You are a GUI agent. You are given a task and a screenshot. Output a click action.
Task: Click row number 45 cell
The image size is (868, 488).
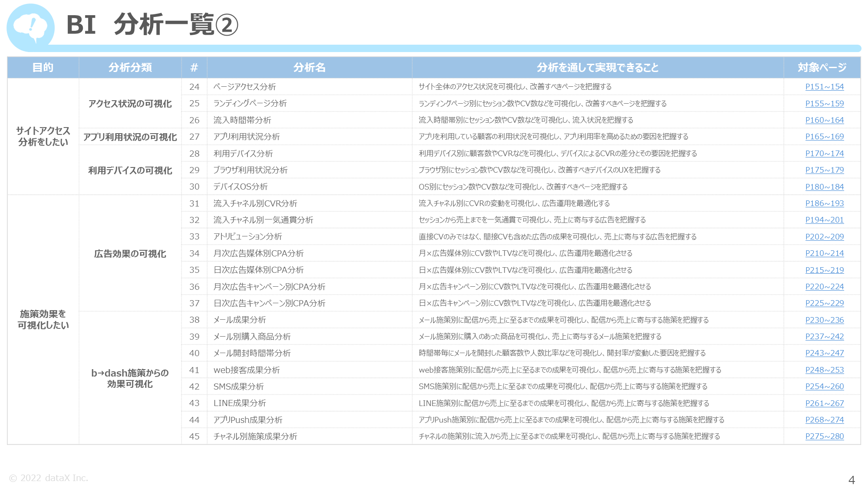coord(194,436)
